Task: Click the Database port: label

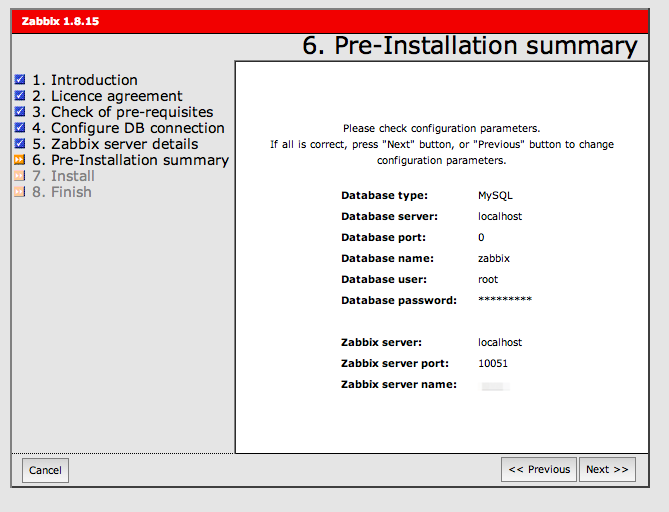Action: tap(383, 237)
